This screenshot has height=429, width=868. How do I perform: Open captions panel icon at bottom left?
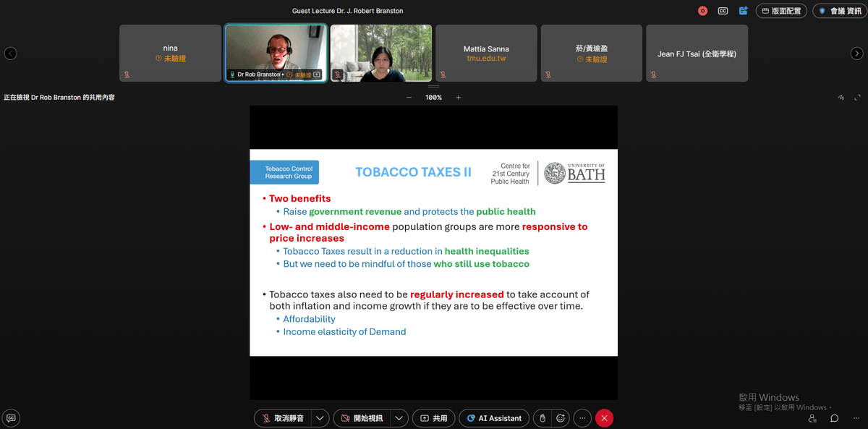click(11, 418)
